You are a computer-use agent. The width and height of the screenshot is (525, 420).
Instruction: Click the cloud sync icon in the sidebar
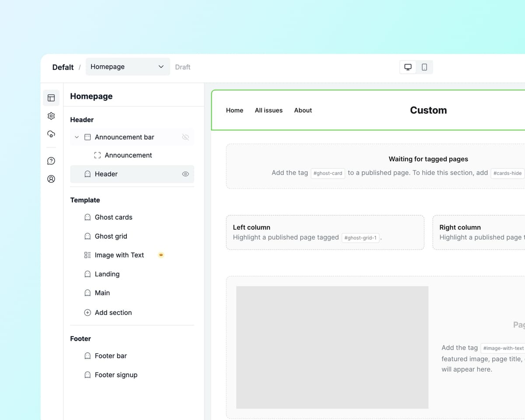pos(51,134)
